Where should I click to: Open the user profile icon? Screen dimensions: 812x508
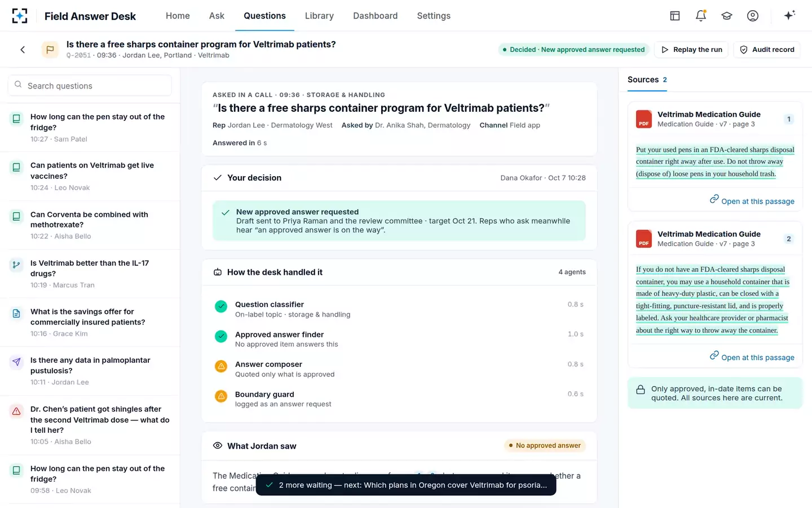pyautogui.click(x=753, y=16)
